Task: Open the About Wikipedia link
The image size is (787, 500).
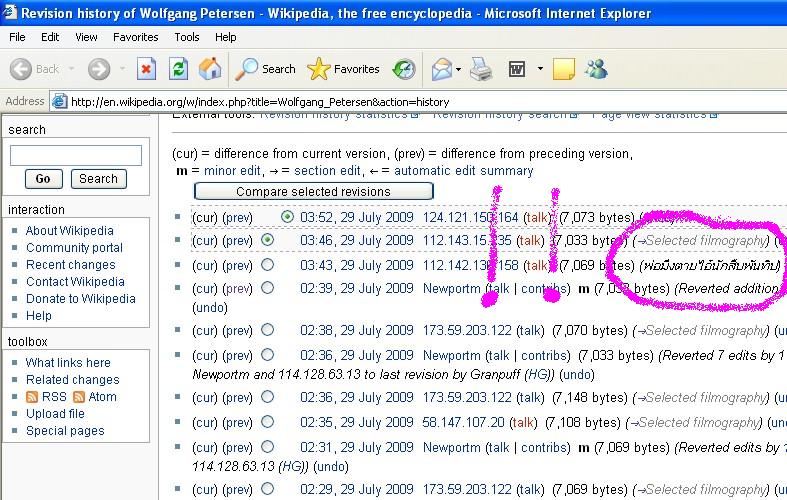Action: coord(70,231)
